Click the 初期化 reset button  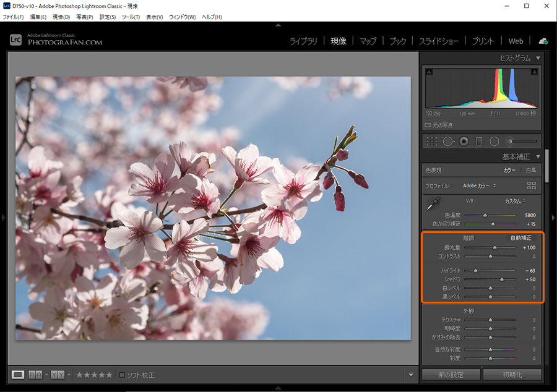click(512, 375)
